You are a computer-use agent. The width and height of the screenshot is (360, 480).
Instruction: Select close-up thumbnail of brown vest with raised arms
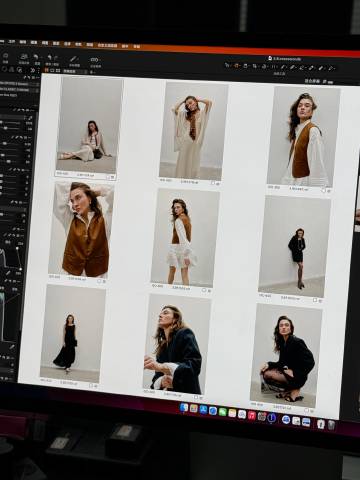tap(81, 229)
